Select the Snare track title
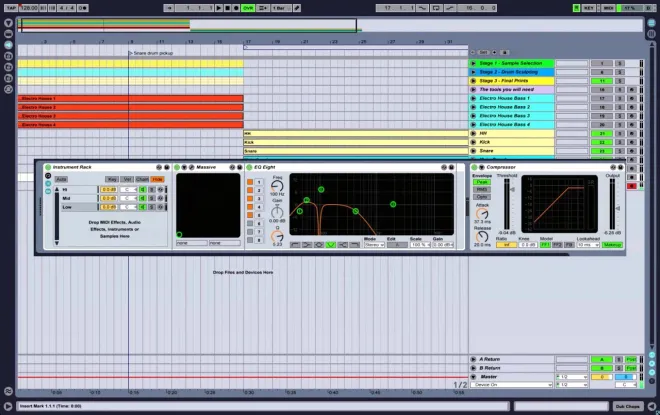The width and height of the screenshot is (660, 415). pyautogui.click(x=486, y=151)
